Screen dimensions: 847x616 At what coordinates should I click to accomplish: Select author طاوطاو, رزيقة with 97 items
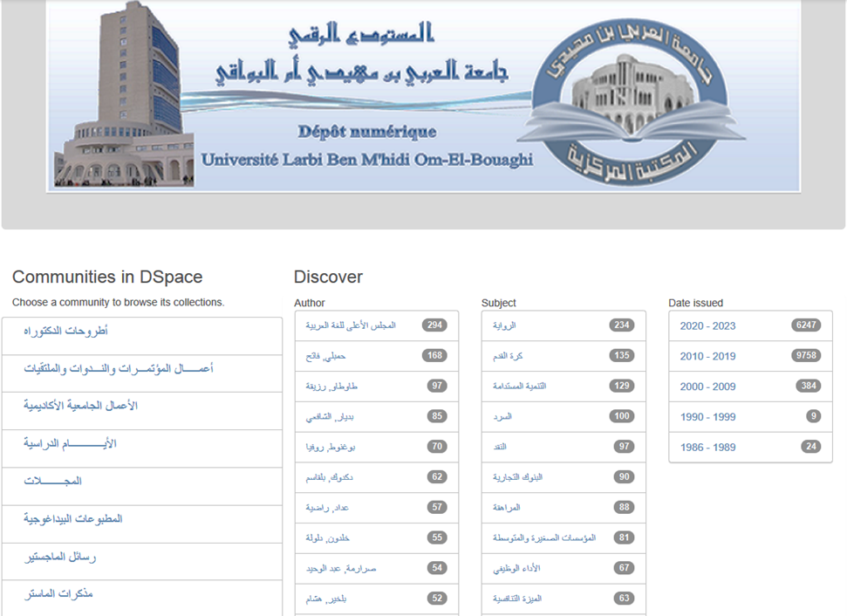(331, 387)
